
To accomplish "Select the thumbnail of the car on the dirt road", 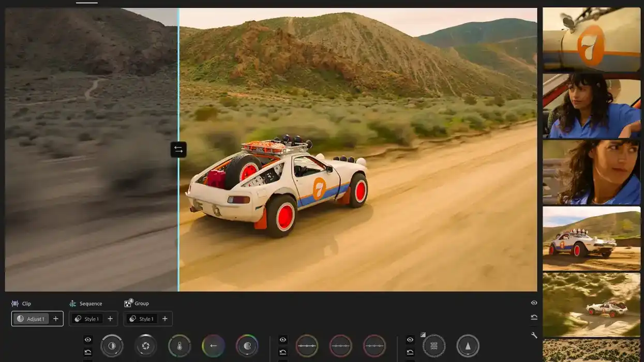I will pyautogui.click(x=591, y=238).
